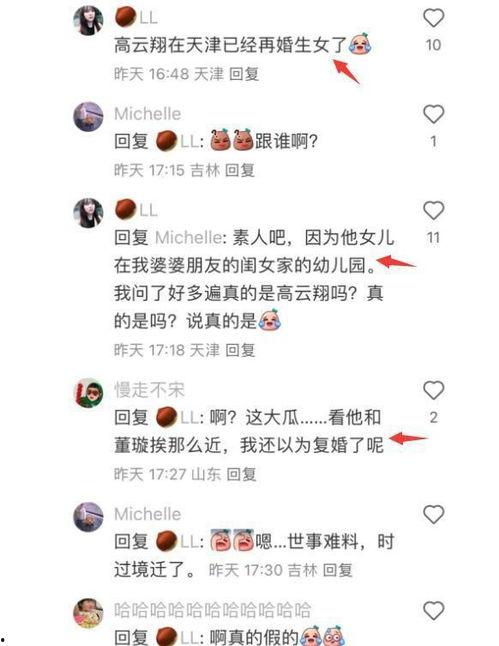Open LL's avatar on the first comment

pos(88,21)
